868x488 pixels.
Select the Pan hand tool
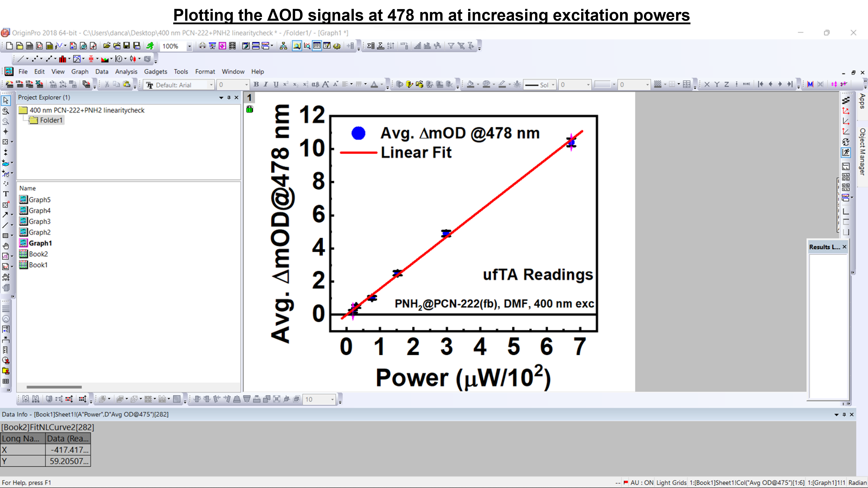[x=6, y=246]
